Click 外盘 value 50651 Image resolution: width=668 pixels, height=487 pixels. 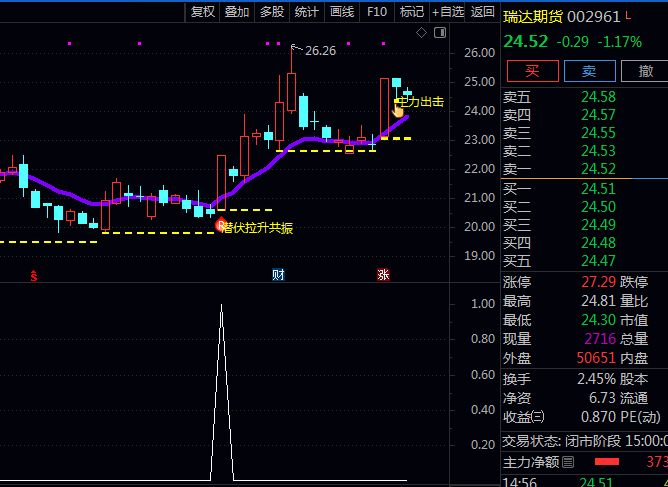click(x=596, y=358)
